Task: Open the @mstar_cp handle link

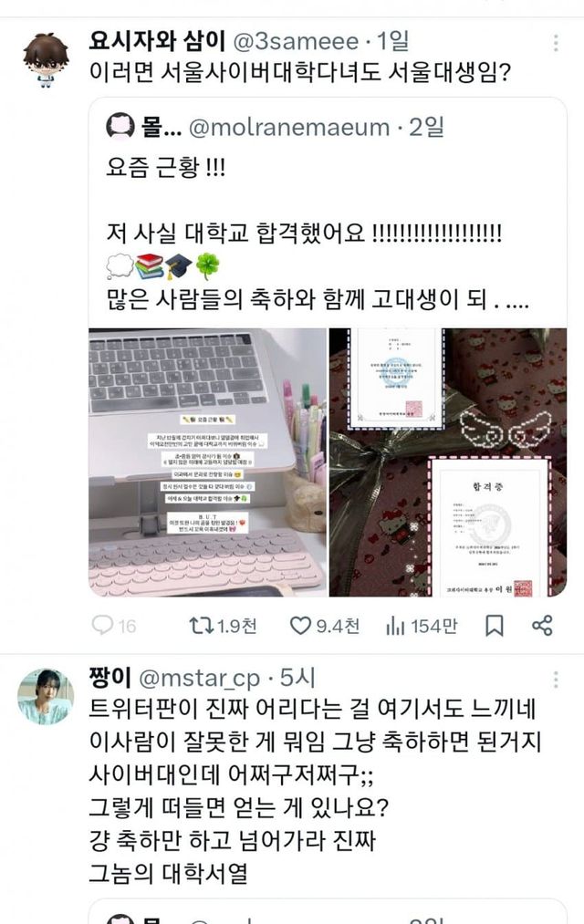Action: (x=199, y=679)
